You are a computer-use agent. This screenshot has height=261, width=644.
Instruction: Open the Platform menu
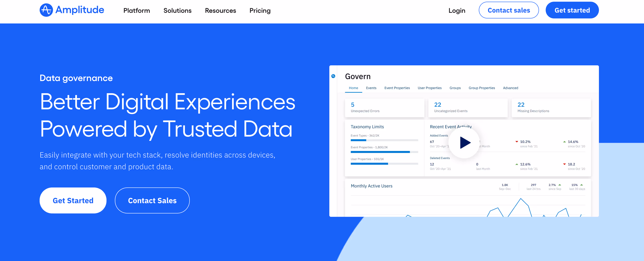(136, 10)
